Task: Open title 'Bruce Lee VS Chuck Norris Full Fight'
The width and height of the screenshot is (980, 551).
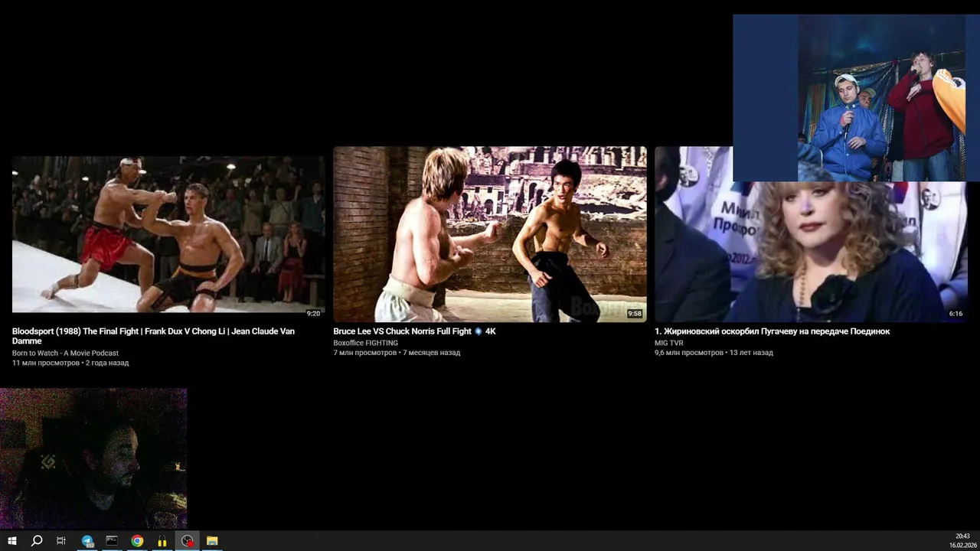Action: pos(414,331)
